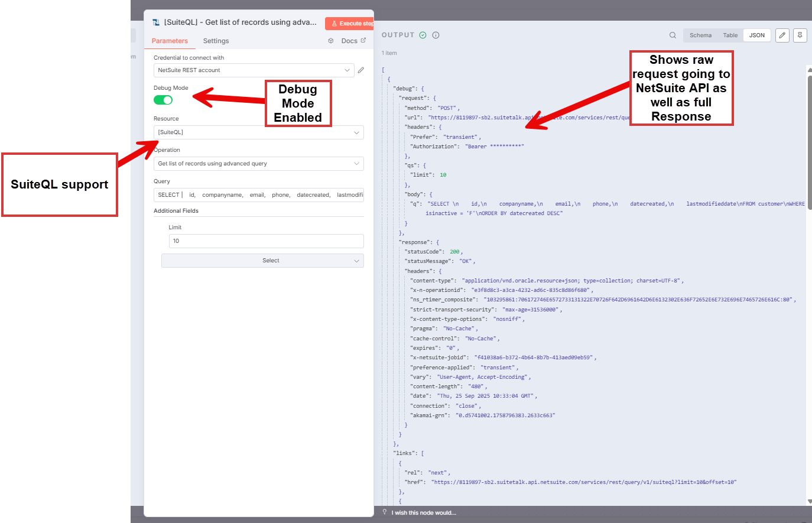Open the Additional Fields Select dropdown
The width and height of the screenshot is (812, 523).
pyautogui.click(x=262, y=260)
